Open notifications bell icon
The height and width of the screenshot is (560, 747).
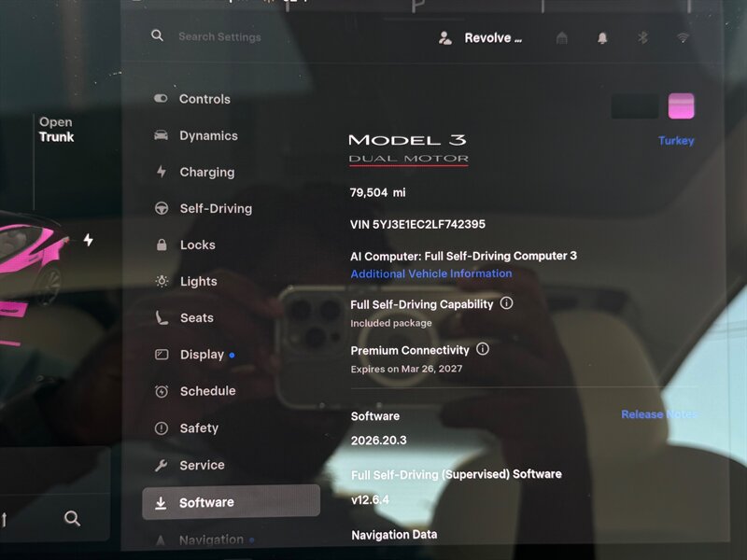tap(602, 37)
